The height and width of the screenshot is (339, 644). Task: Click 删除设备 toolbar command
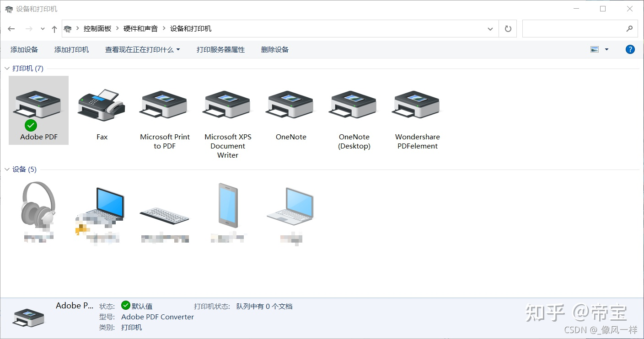tap(275, 49)
